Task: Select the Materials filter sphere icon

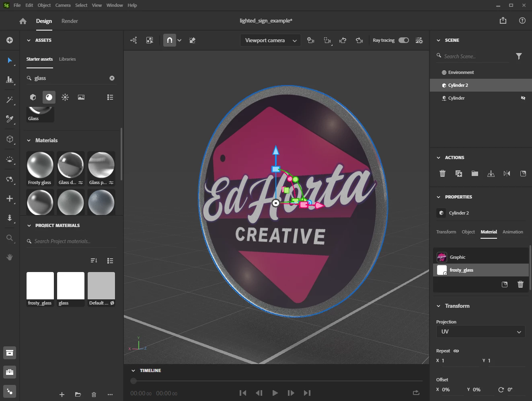Action: pyautogui.click(x=49, y=97)
